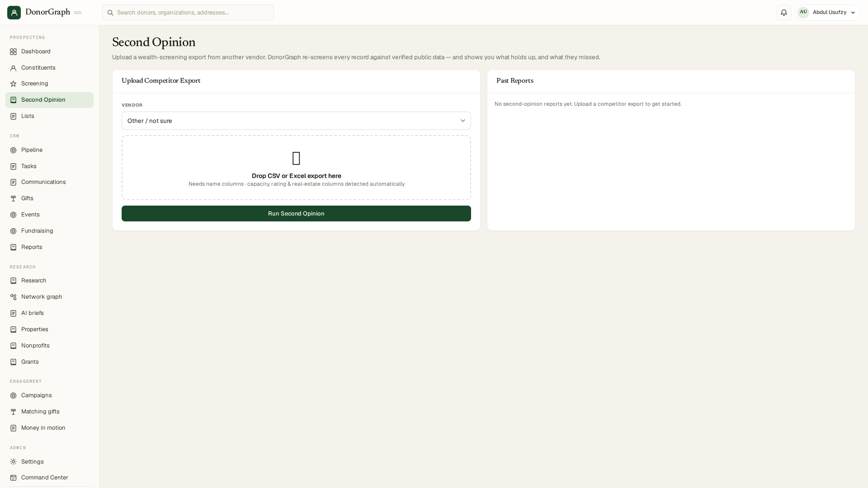
Task: Click Run Second Opinion button
Action: coord(296,214)
